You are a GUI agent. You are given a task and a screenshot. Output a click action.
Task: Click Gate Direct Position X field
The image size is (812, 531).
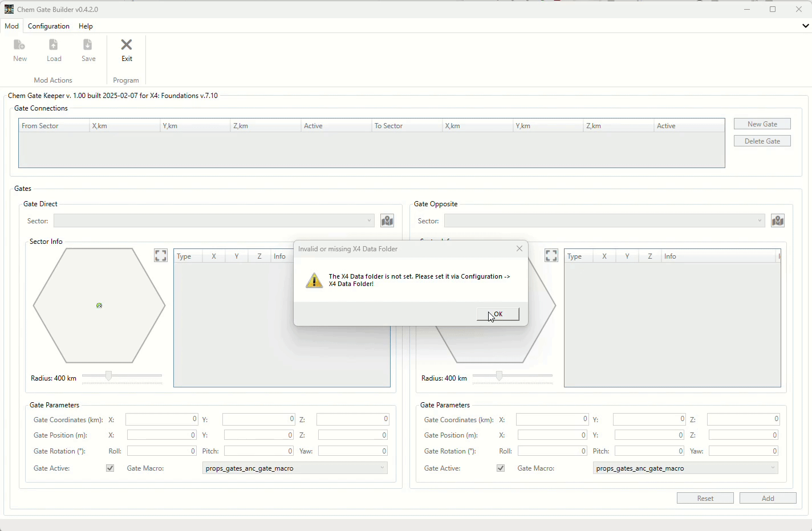click(x=162, y=435)
